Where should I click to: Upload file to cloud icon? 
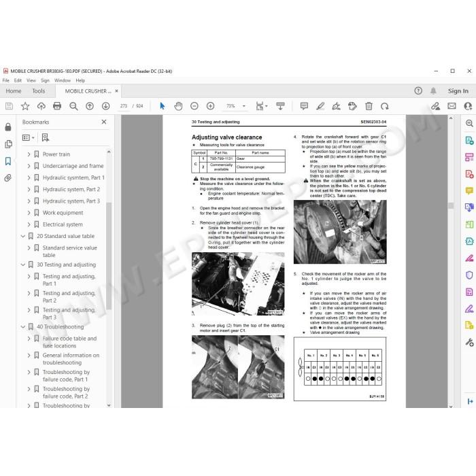41,106
